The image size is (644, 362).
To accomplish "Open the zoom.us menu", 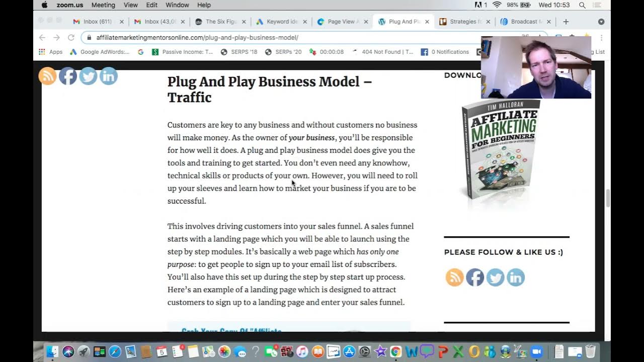I will (x=70, y=5).
